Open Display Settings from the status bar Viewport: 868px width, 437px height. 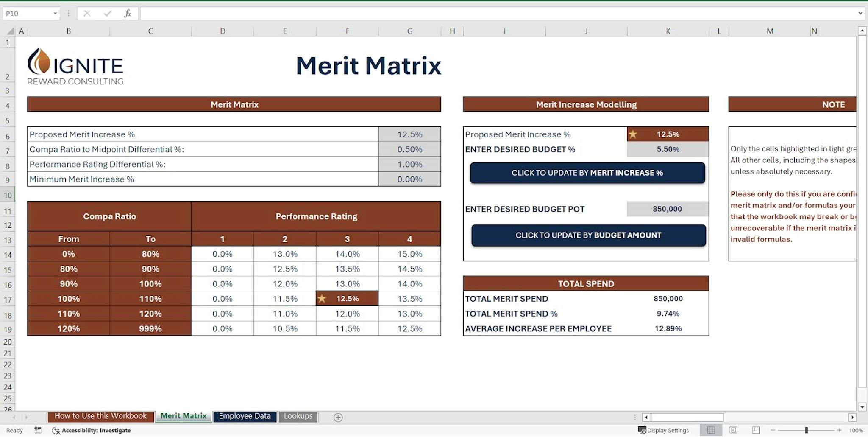pyautogui.click(x=665, y=430)
